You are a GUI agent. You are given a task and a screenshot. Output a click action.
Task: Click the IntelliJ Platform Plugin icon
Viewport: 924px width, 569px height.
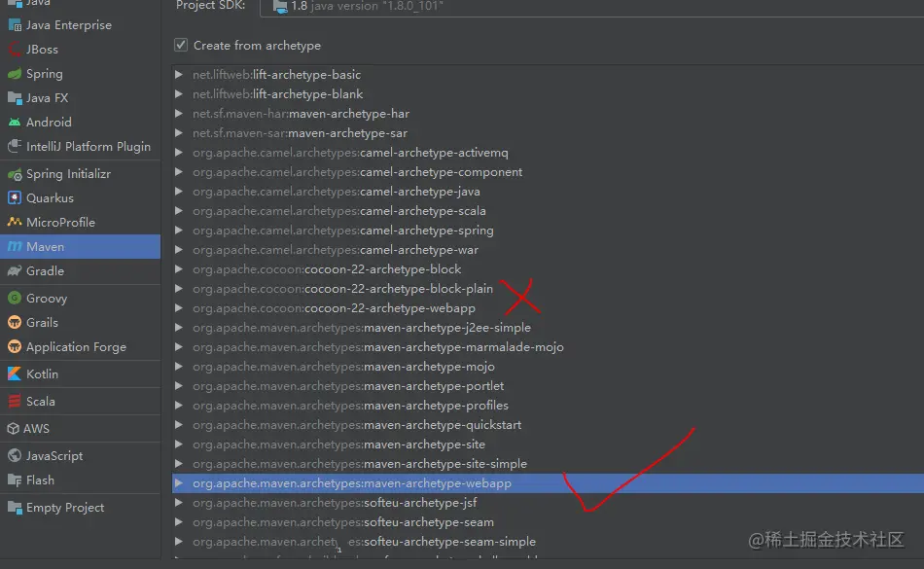pos(15,146)
